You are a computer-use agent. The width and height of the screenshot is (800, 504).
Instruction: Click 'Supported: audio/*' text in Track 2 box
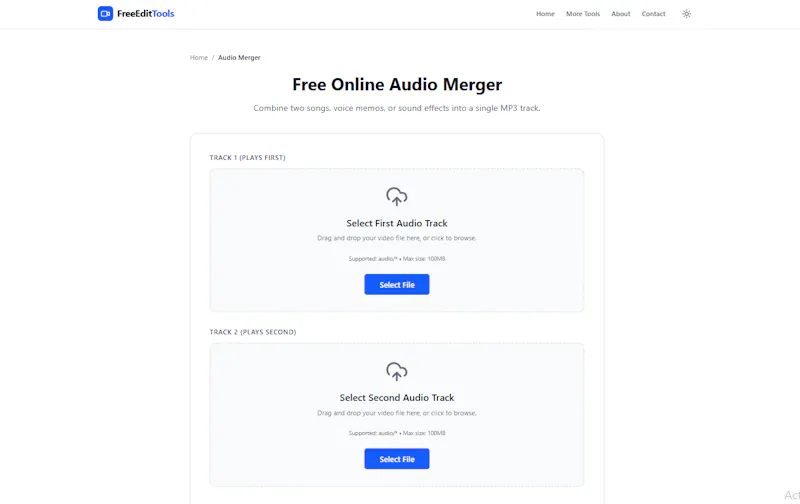[x=396, y=433]
